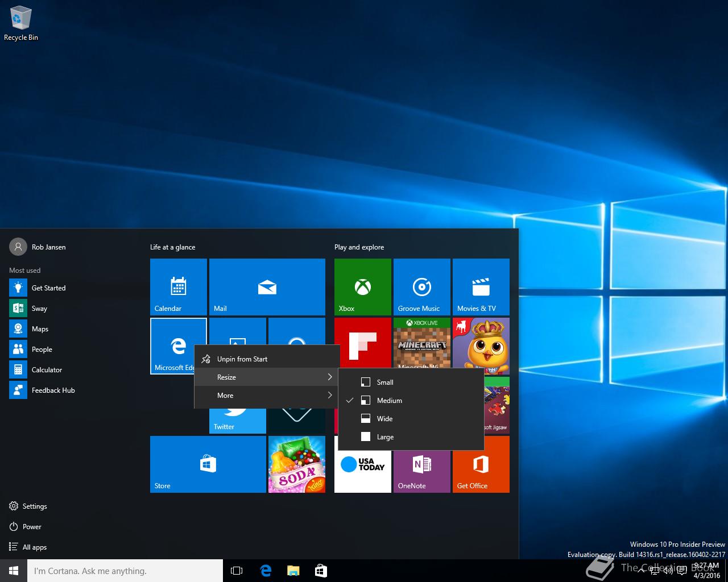The width and height of the screenshot is (728, 582).
Task: Click the Resize menu label
Action: pyautogui.click(x=226, y=377)
